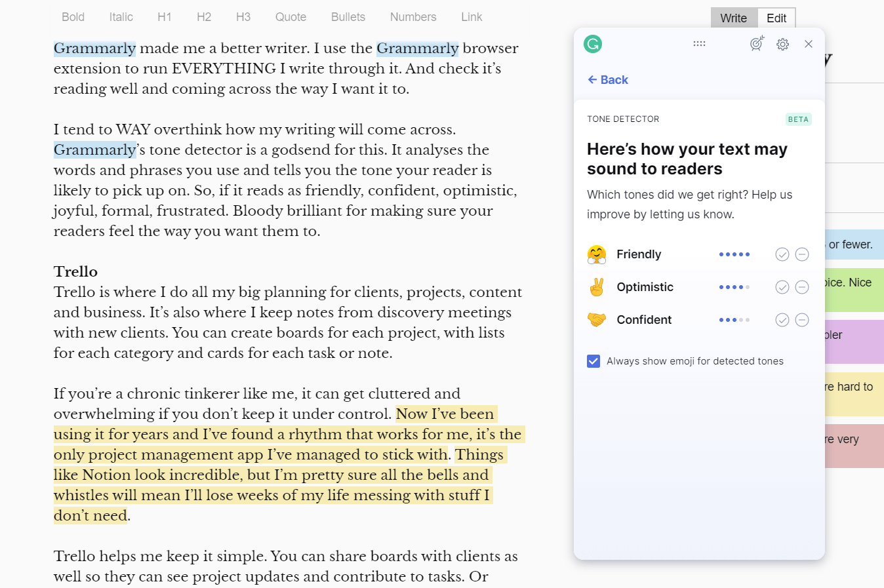Open Grammarly settings gear icon
This screenshot has width=884, height=588.
point(782,45)
